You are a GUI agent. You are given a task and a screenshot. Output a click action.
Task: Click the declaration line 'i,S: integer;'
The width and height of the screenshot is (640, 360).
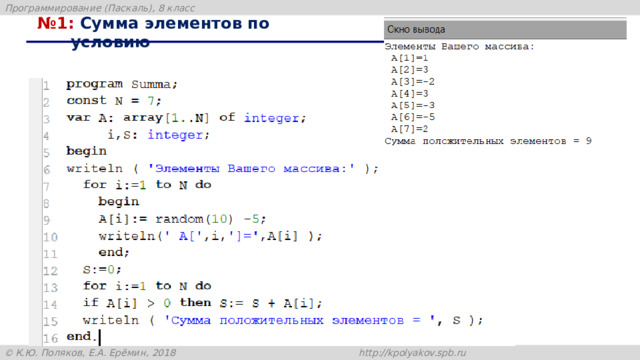click(158, 135)
